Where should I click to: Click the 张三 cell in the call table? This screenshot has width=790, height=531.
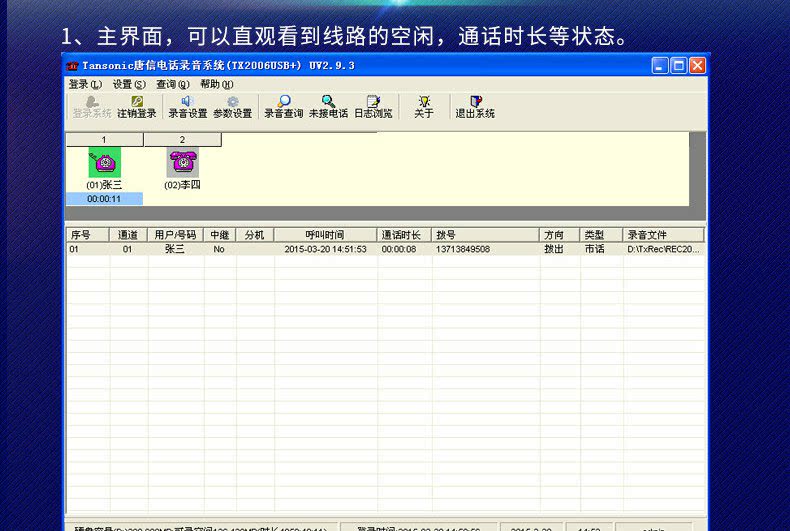click(175, 249)
